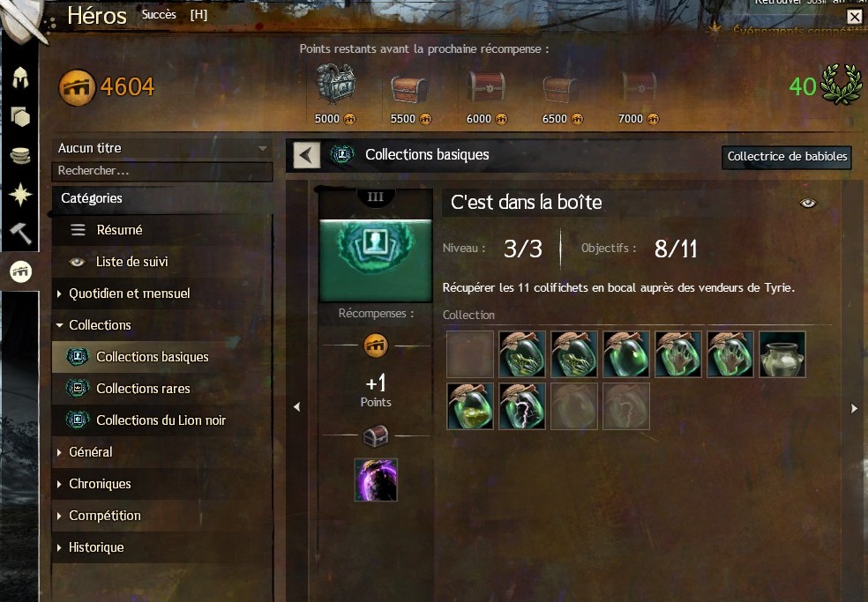Open the crafting hammer sidebar tab
This screenshot has width=868, height=602.
coord(20,234)
